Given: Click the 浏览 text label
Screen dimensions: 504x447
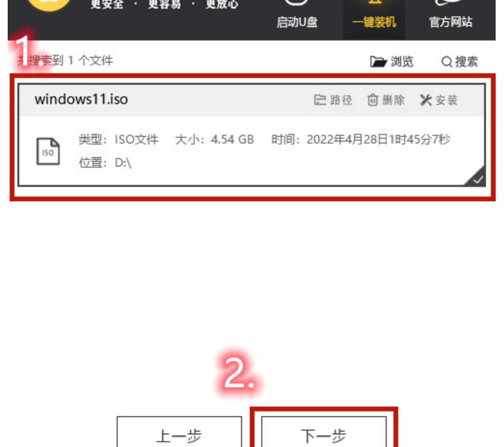Looking at the screenshot, I should coord(402,62).
